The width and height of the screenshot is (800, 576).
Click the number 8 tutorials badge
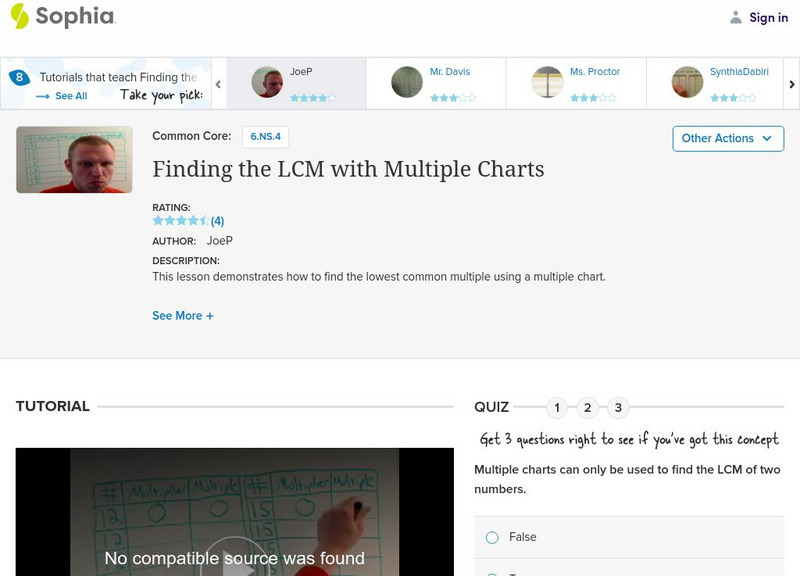coord(18,74)
